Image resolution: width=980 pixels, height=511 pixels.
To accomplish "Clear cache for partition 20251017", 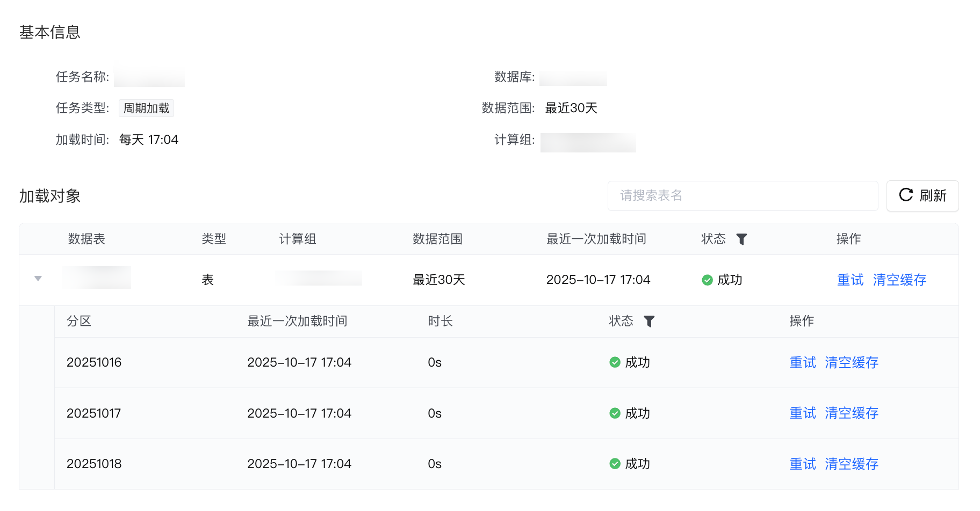I will pos(852,413).
